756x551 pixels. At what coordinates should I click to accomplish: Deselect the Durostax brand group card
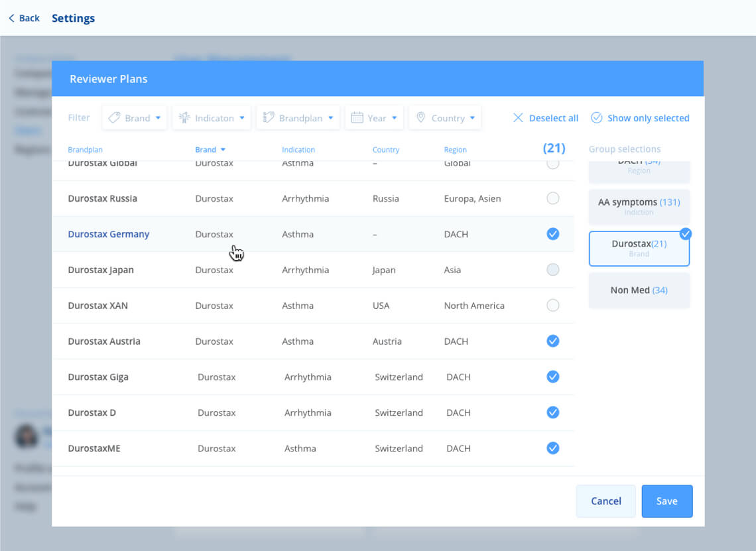pos(639,249)
